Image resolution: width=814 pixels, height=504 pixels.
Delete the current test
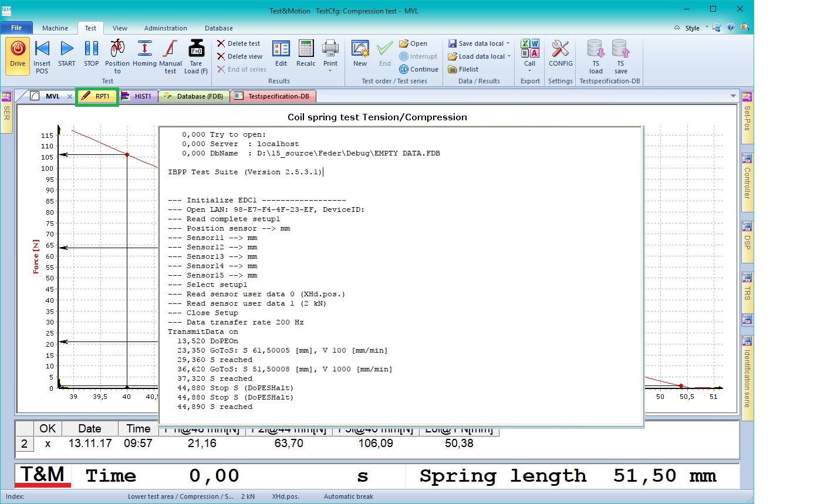[x=238, y=43]
